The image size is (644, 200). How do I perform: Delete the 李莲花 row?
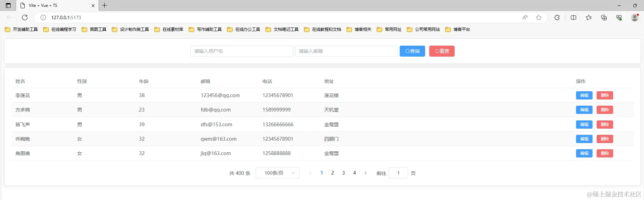(x=605, y=95)
